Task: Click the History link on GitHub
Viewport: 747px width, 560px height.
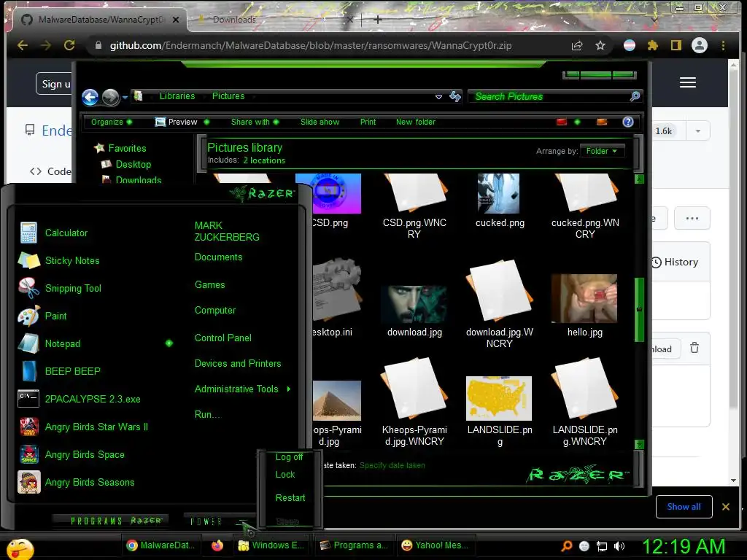Action: (675, 262)
